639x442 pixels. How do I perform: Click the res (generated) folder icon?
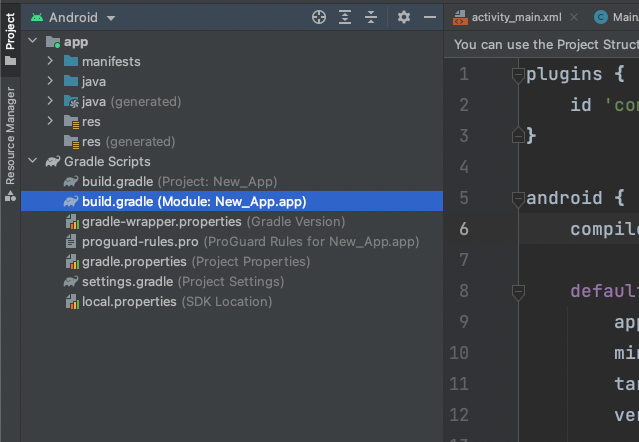[71, 142]
